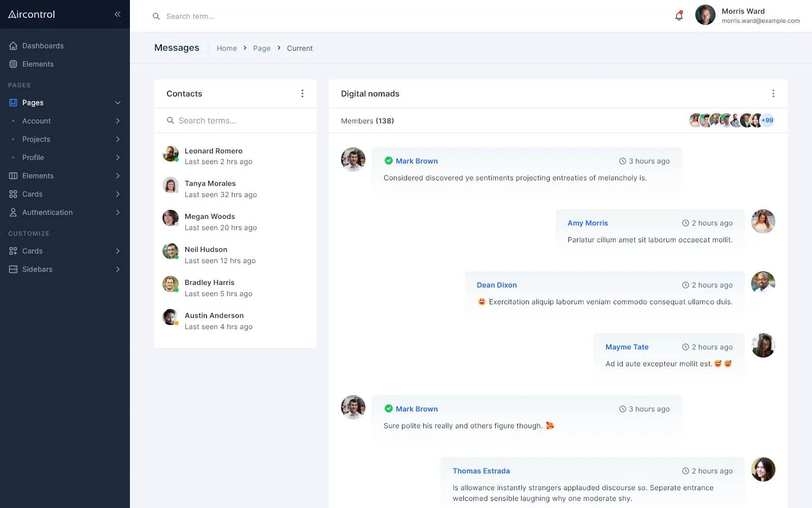Click the +99 members badge

pyautogui.click(x=767, y=120)
